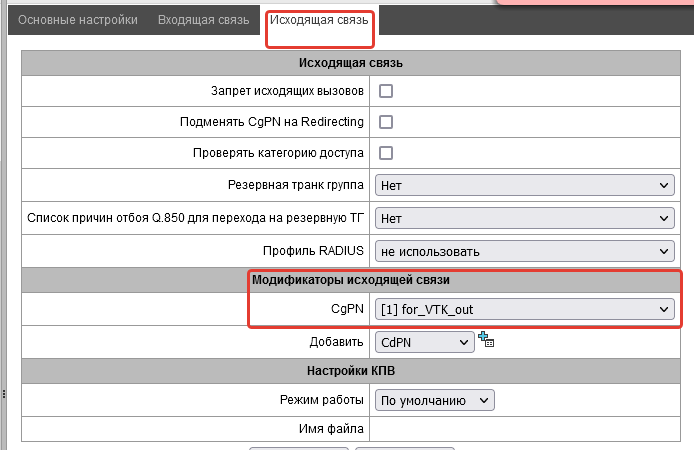Check the Проверять категорию доступа box
This screenshot has width=694, height=450.
point(386,153)
